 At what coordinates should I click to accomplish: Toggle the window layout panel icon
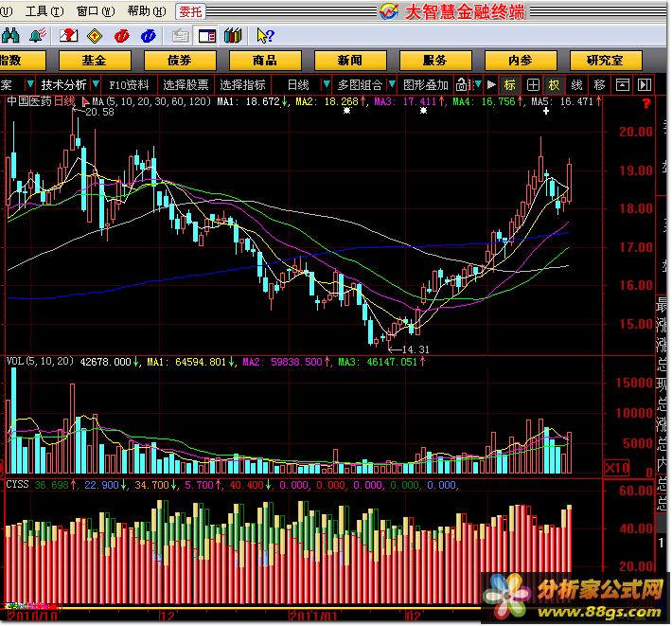[207, 36]
